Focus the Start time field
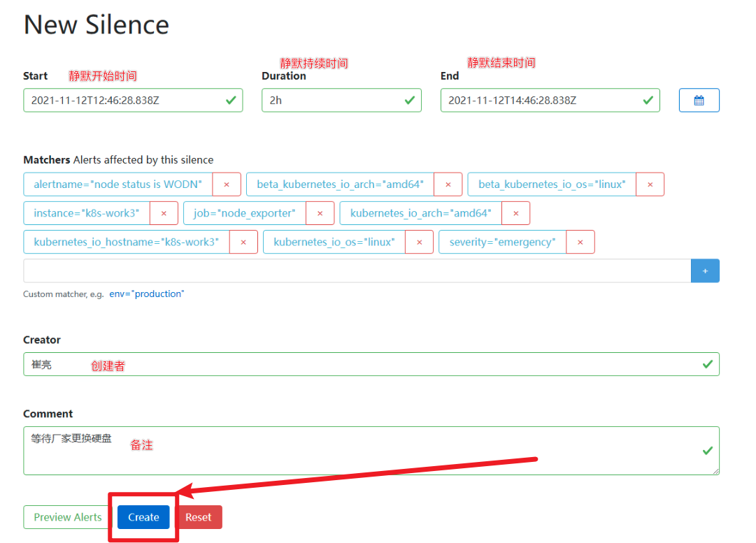This screenshot has width=756, height=543. coord(133,100)
